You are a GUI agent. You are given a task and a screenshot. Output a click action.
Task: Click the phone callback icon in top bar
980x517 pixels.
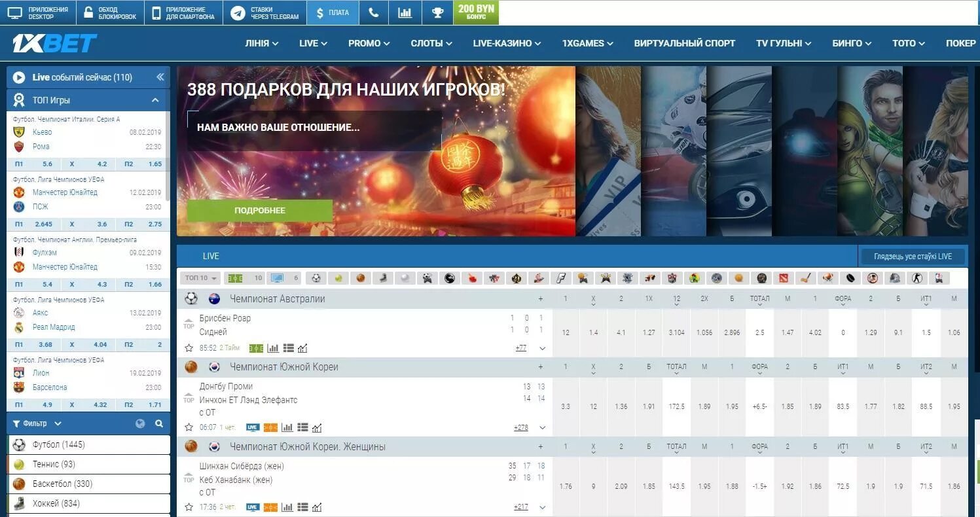373,12
